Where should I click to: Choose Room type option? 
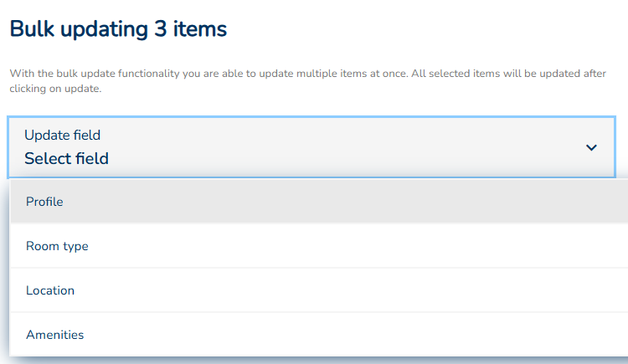click(x=57, y=246)
